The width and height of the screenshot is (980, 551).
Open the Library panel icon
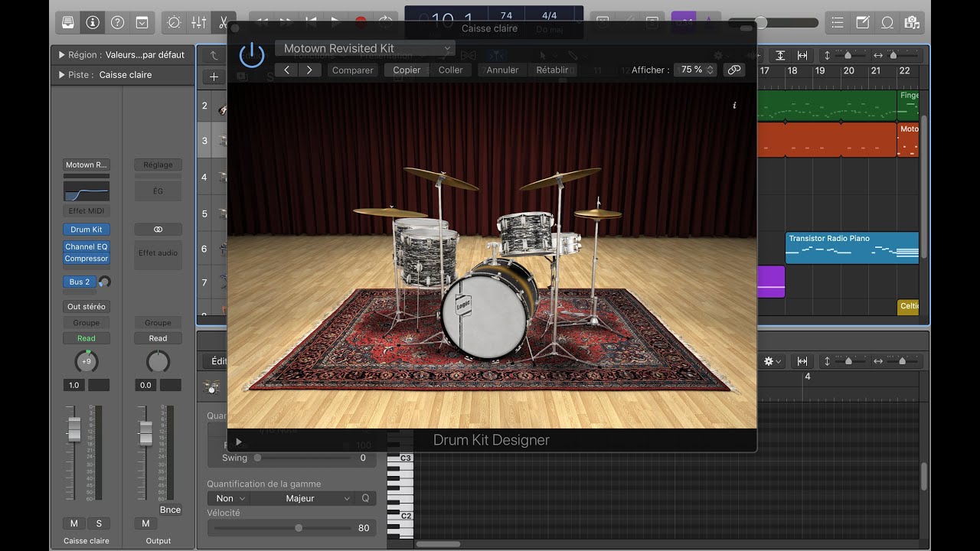pos(68,22)
